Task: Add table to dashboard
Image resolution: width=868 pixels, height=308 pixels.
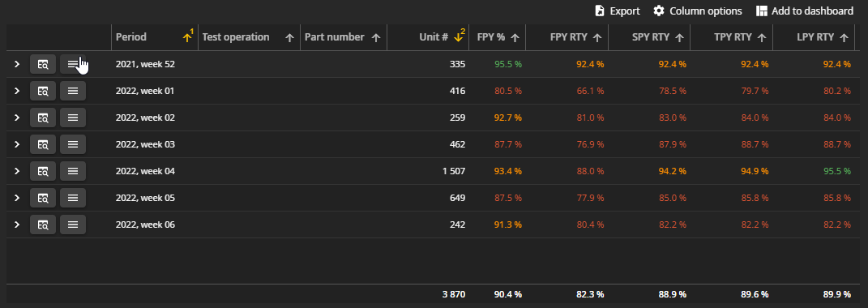Action: coord(805,11)
